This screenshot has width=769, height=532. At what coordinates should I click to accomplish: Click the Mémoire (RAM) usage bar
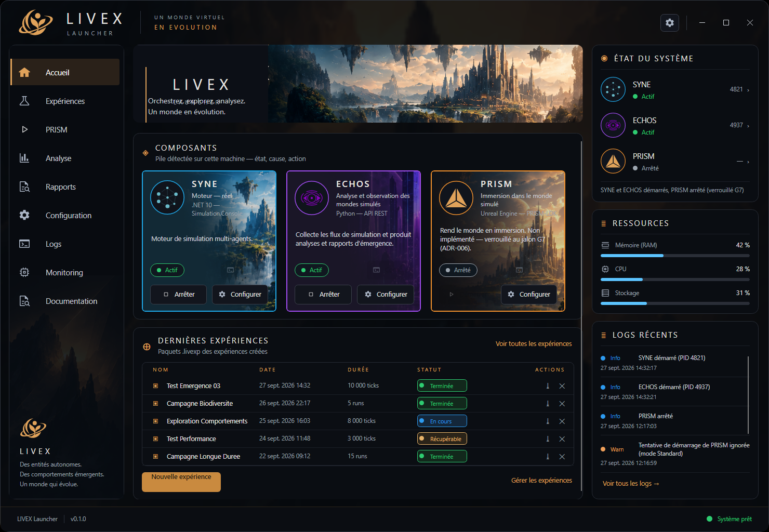[x=675, y=256]
